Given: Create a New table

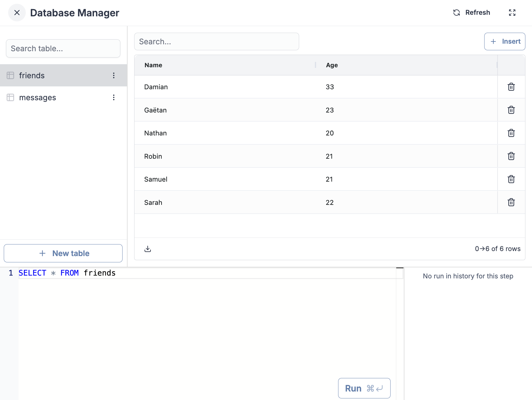Looking at the screenshot, I should pos(63,253).
